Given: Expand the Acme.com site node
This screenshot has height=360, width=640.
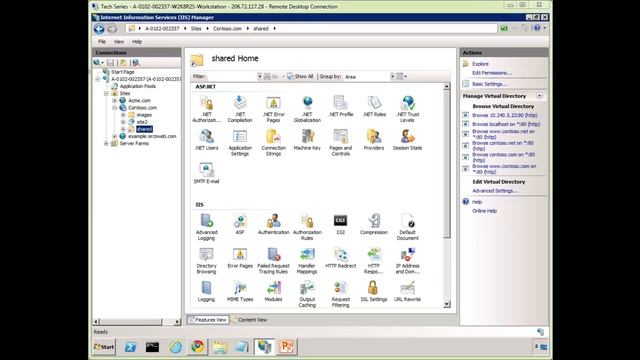Looking at the screenshot, I should click(115, 100).
